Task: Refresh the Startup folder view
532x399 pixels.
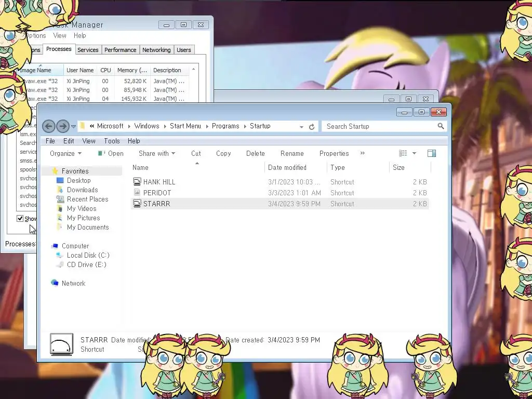Action: tap(312, 127)
